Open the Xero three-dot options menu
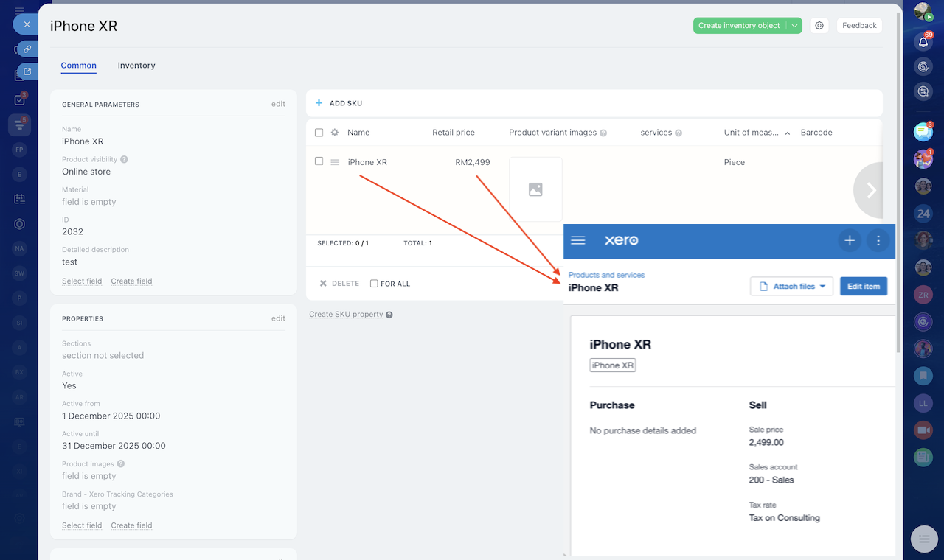This screenshot has width=944, height=560. [878, 241]
